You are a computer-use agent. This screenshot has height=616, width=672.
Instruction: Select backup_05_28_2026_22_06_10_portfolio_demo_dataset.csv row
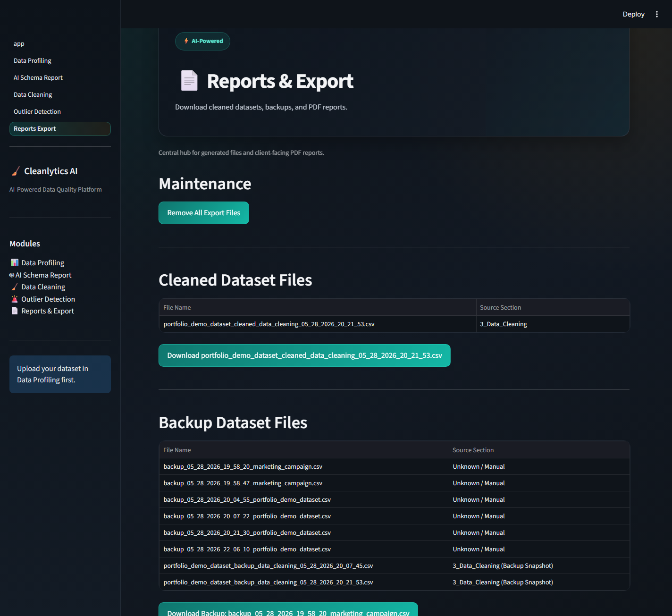[394, 549]
